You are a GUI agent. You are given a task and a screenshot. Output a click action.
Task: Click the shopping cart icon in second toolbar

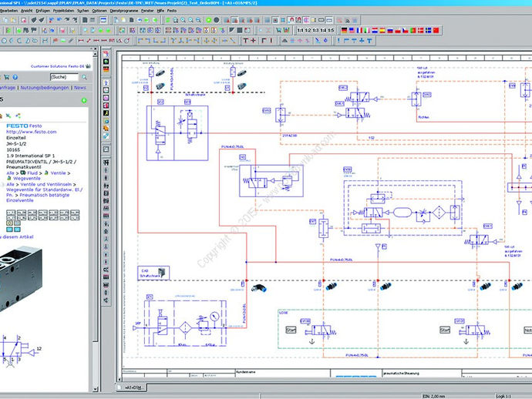(x=278, y=31)
